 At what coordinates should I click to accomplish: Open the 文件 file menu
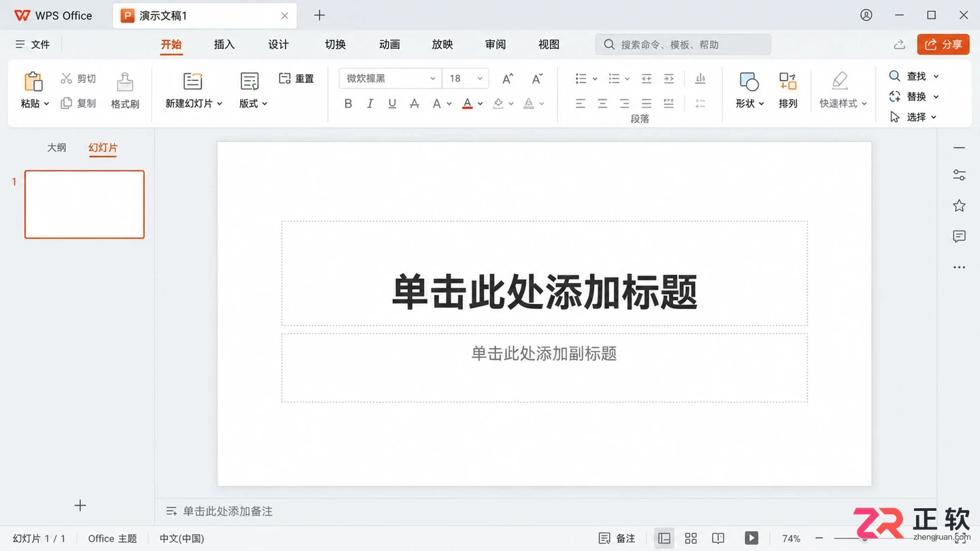[33, 44]
